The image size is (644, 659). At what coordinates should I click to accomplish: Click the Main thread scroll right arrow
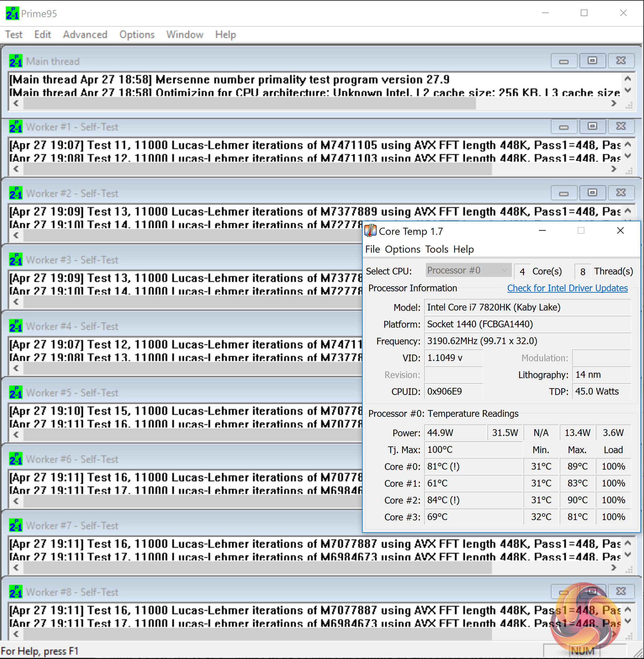[x=614, y=104]
